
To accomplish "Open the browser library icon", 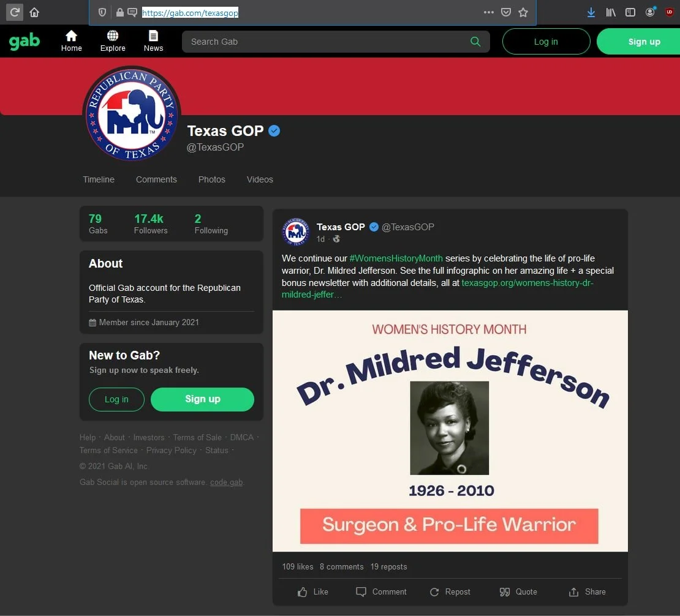I will pyautogui.click(x=611, y=12).
